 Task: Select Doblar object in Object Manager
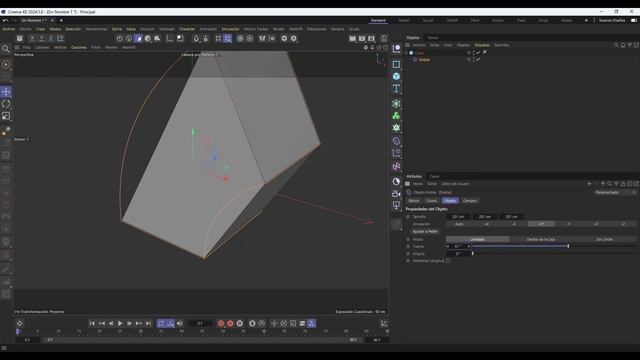(x=424, y=60)
